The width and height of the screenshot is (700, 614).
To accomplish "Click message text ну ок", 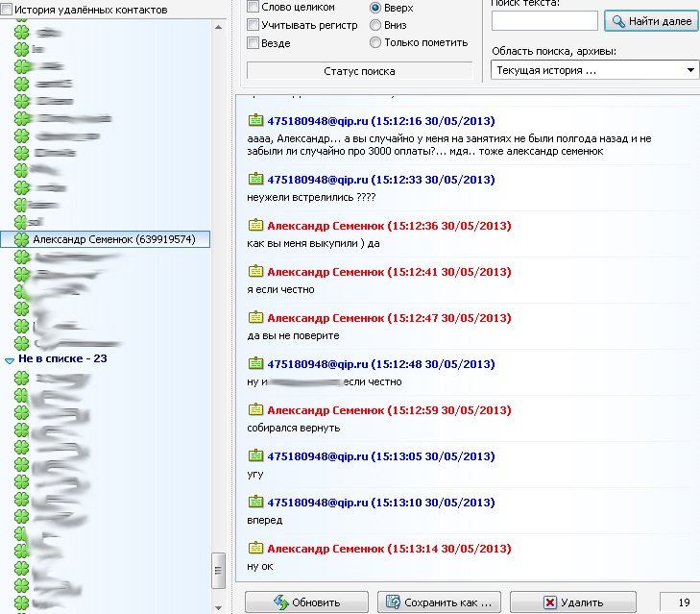I will pos(260,566).
